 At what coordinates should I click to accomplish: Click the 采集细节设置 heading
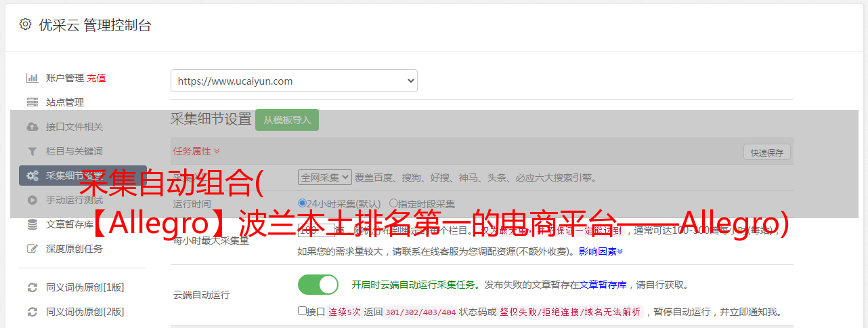coord(211,119)
